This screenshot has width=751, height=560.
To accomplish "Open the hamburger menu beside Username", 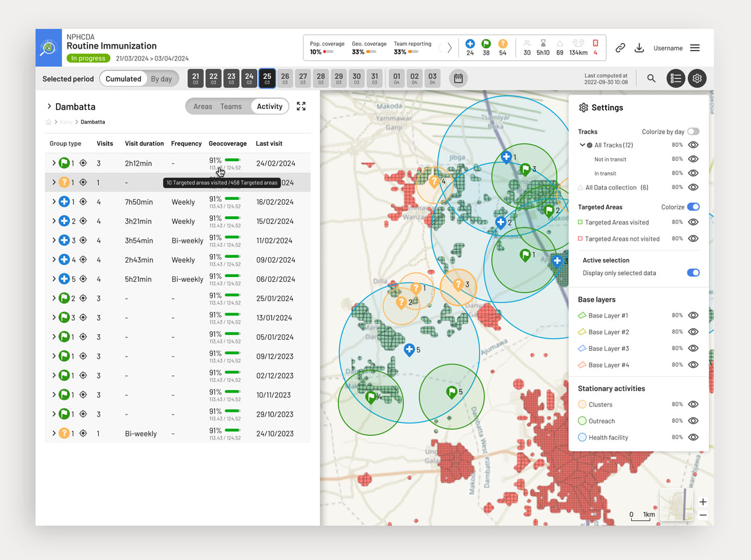I will point(694,48).
